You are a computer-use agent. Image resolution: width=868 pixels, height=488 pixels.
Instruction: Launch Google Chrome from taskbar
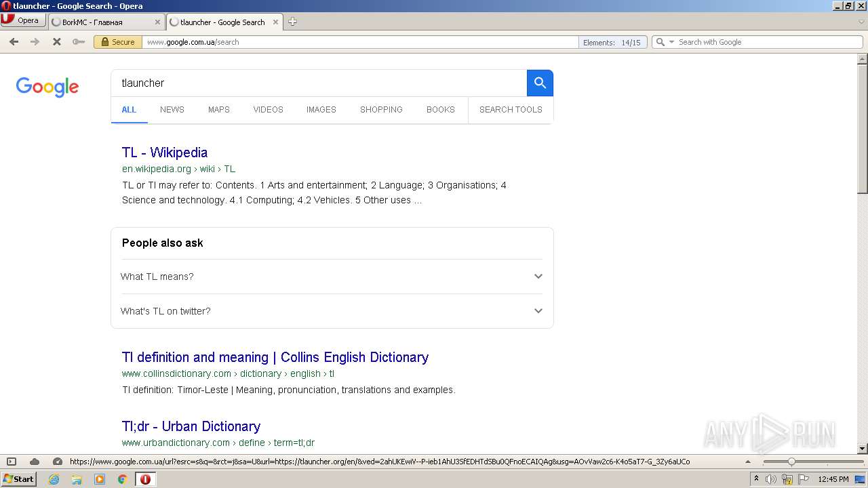123,479
